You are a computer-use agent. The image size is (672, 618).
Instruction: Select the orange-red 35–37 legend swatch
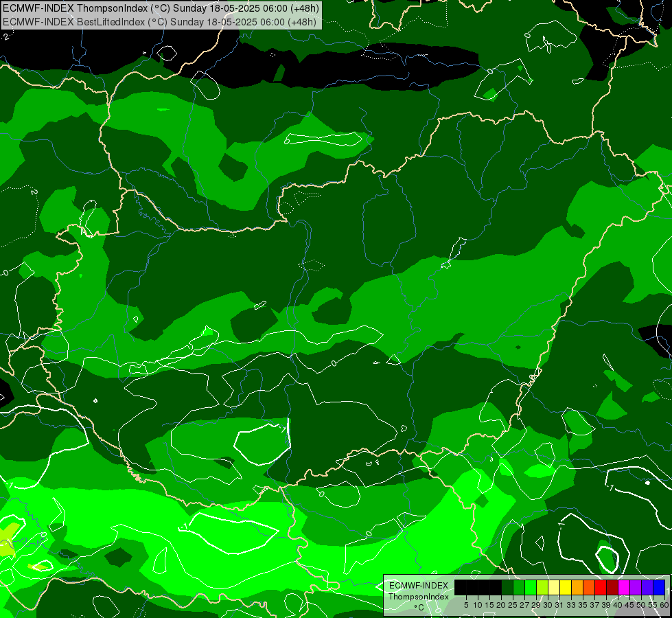tap(589, 588)
